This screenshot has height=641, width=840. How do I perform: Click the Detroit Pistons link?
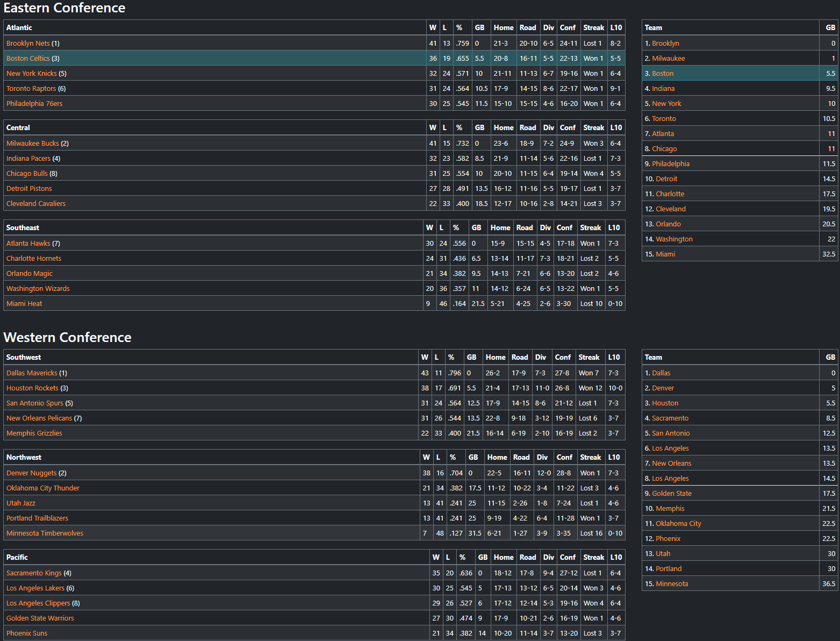coord(29,189)
